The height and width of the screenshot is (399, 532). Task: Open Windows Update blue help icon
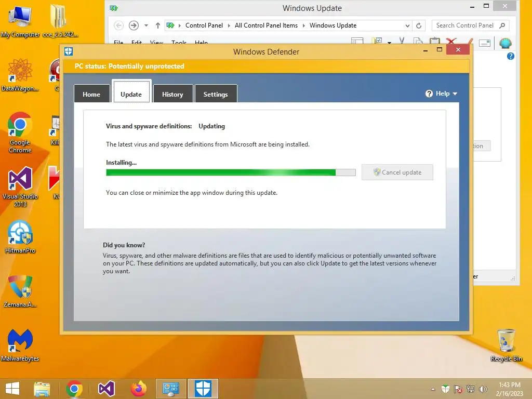pyautogui.click(x=511, y=56)
